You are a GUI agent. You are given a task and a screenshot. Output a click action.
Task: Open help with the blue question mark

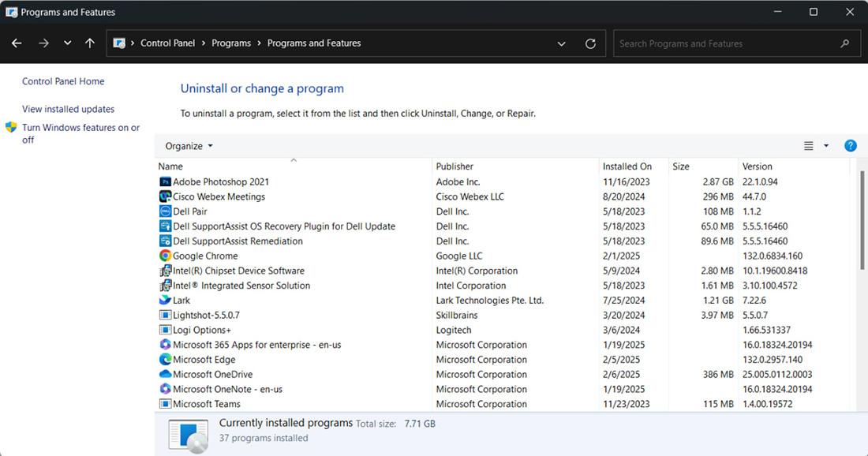pos(850,146)
